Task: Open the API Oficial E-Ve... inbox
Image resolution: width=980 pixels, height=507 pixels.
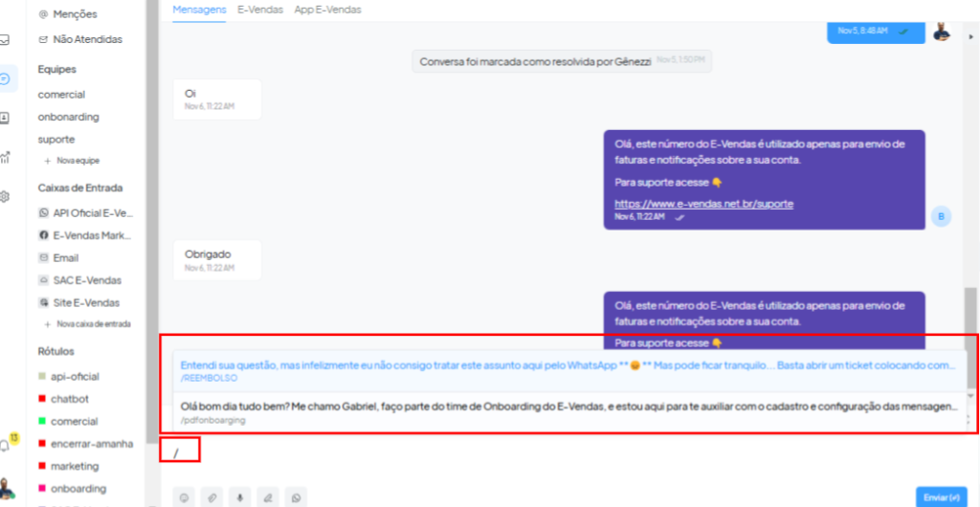Action: [x=86, y=213]
